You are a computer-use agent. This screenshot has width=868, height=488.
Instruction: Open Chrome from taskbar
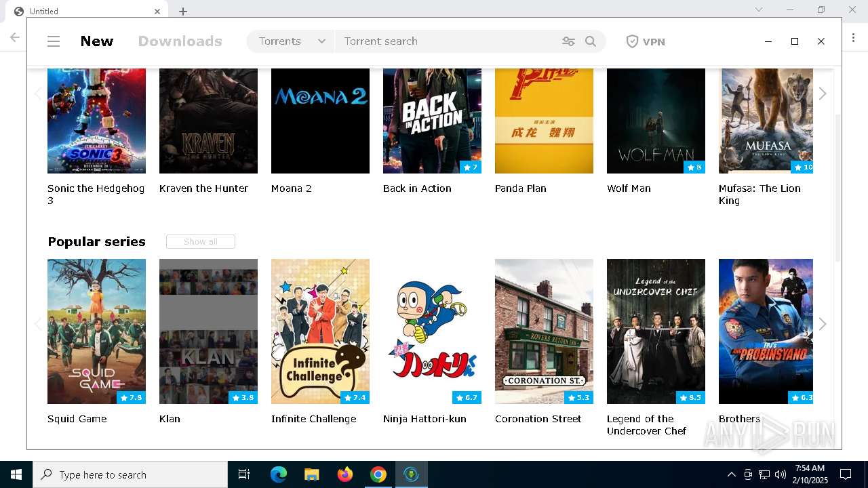click(378, 474)
